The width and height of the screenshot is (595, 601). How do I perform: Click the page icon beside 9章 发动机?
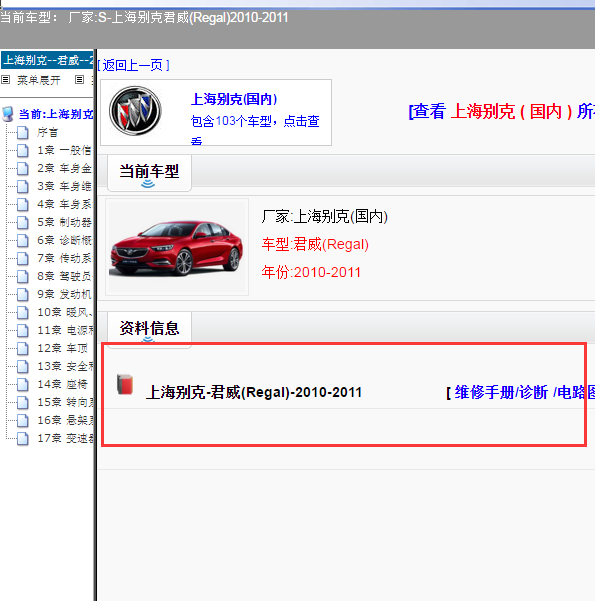click(x=23, y=295)
